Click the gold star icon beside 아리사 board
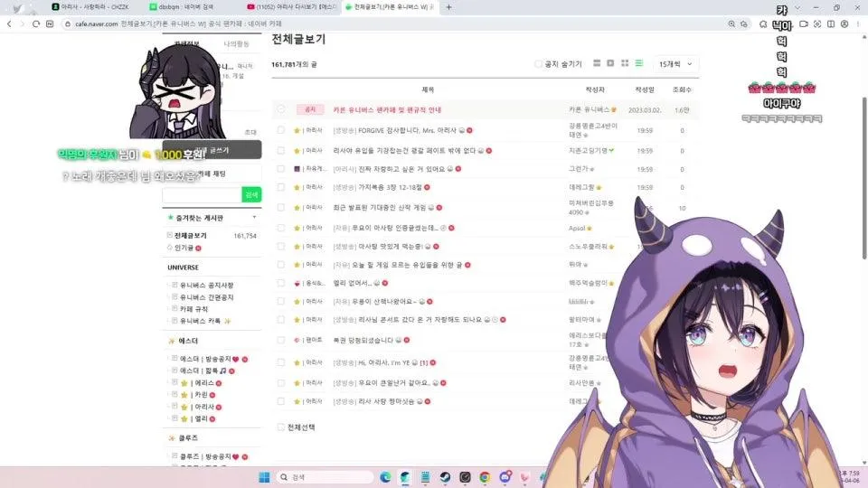Screen dimensions: 868x488 pos(184,408)
